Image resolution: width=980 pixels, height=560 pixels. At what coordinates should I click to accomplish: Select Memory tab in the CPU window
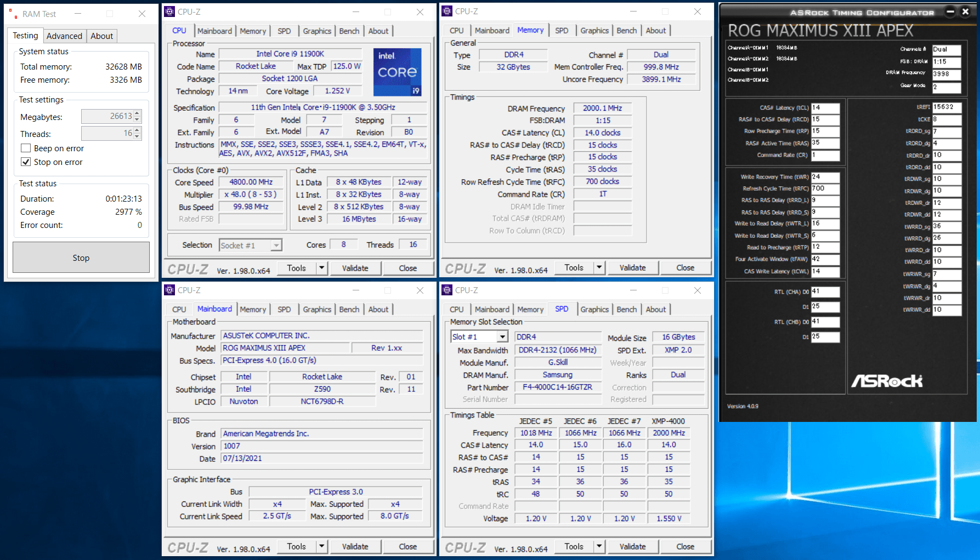(253, 31)
